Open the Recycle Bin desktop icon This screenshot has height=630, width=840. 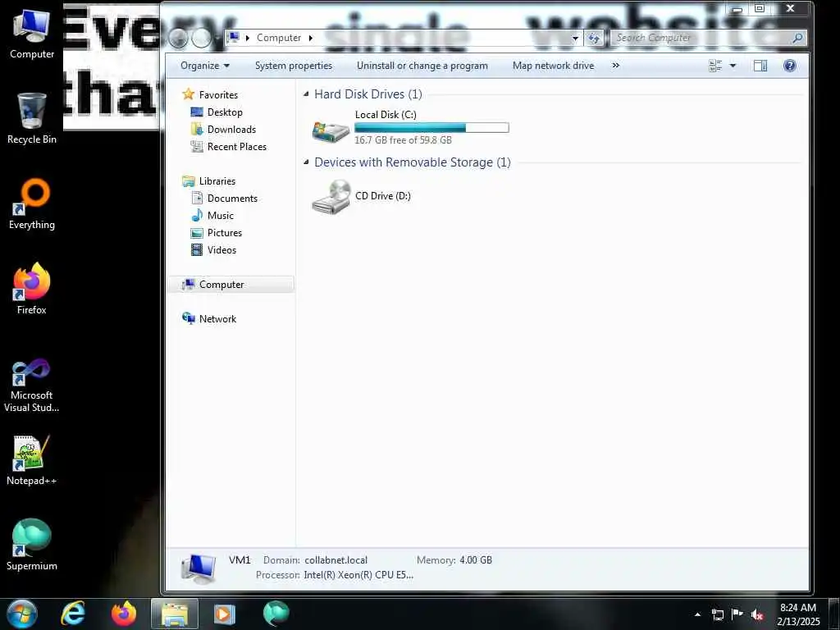(32, 118)
